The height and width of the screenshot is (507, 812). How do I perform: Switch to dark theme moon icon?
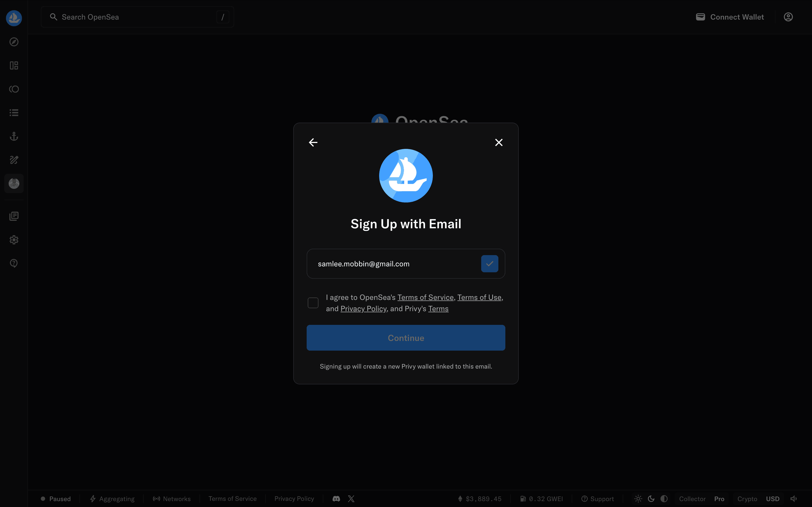click(x=651, y=499)
